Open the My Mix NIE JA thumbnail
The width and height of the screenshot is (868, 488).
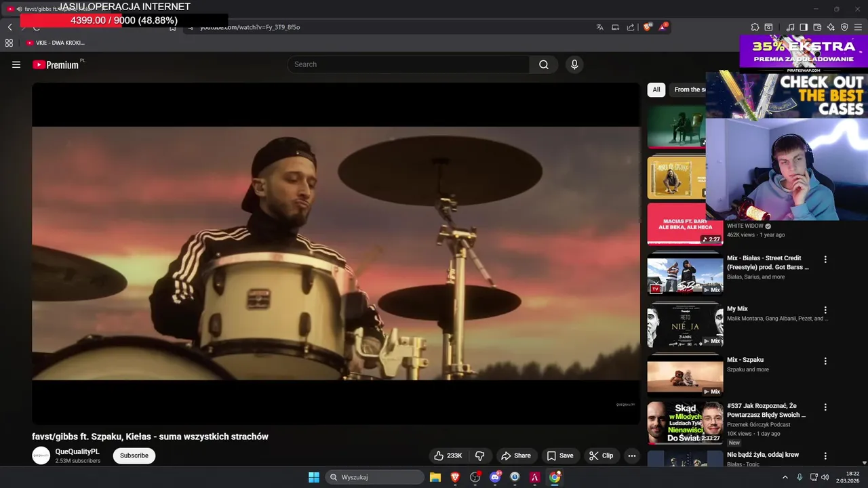pyautogui.click(x=685, y=325)
